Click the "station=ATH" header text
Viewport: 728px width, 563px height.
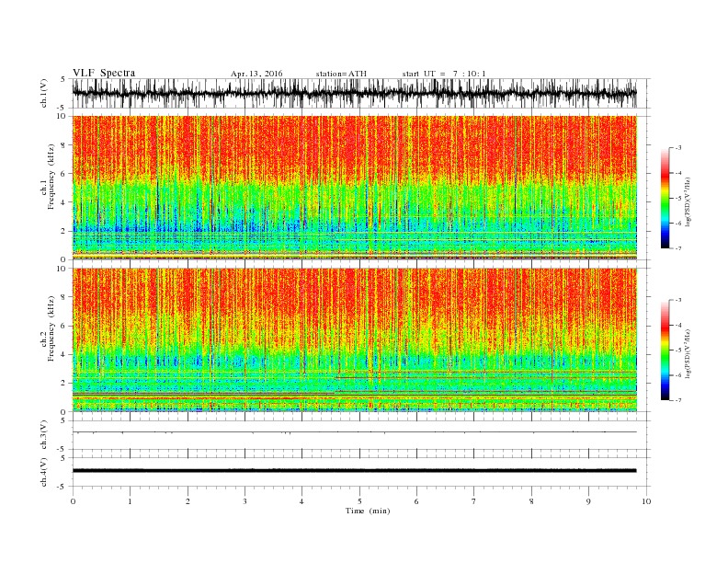(341, 74)
